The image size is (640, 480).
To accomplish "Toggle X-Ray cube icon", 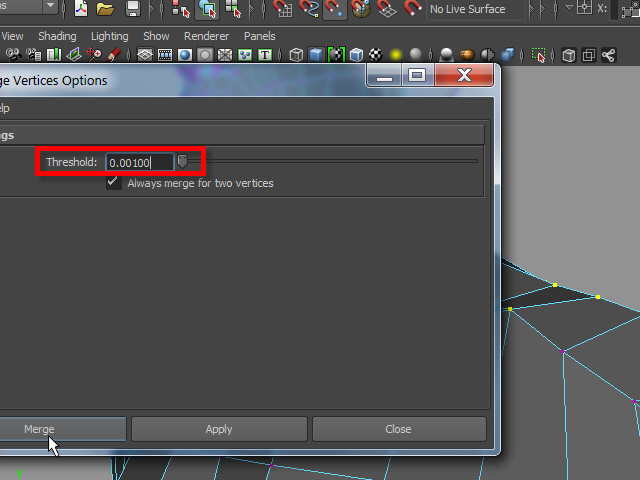I will coord(569,55).
